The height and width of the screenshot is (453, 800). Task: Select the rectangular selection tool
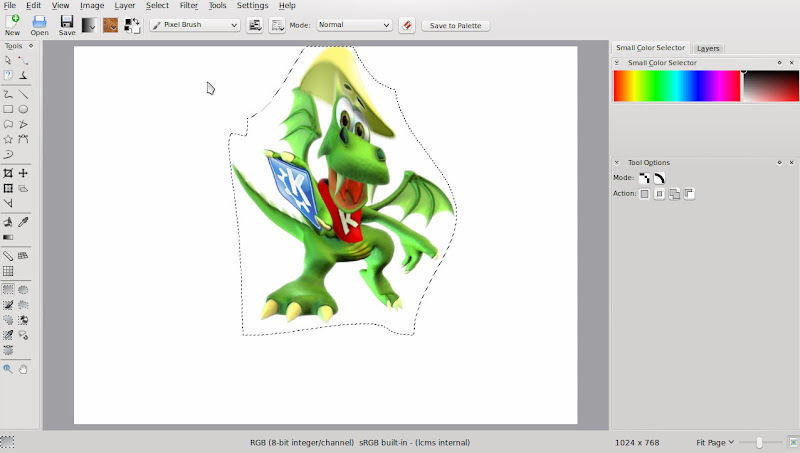point(8,290)
